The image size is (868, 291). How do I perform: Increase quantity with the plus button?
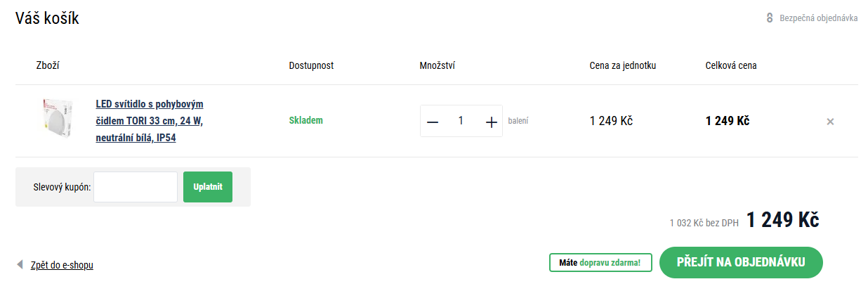[492, 122]
